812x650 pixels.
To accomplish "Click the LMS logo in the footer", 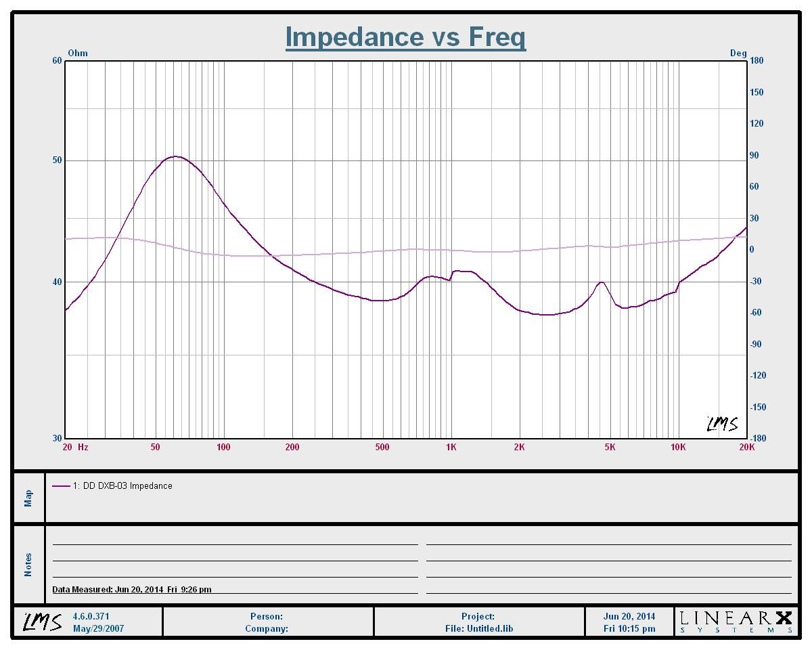I will [x=43, y=622].
